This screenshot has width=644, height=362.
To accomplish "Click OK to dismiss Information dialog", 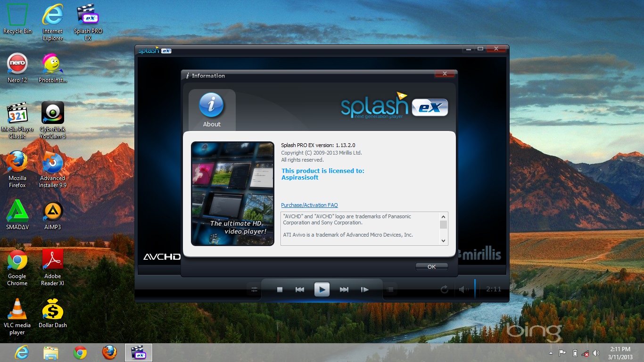I will point(431,267).
